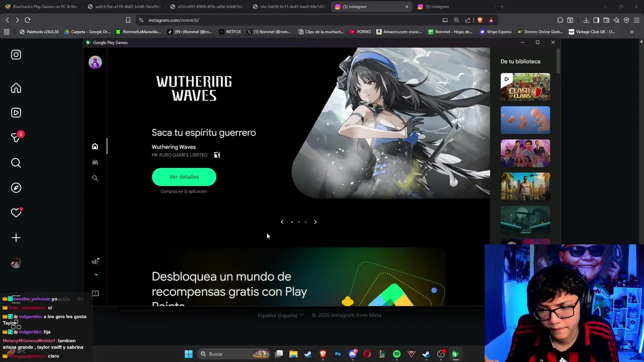Image resolution: width=644 pixels, height=362 pixels.
Task: Open the profile avatar in Google Play Games
Action: [95, 62]
